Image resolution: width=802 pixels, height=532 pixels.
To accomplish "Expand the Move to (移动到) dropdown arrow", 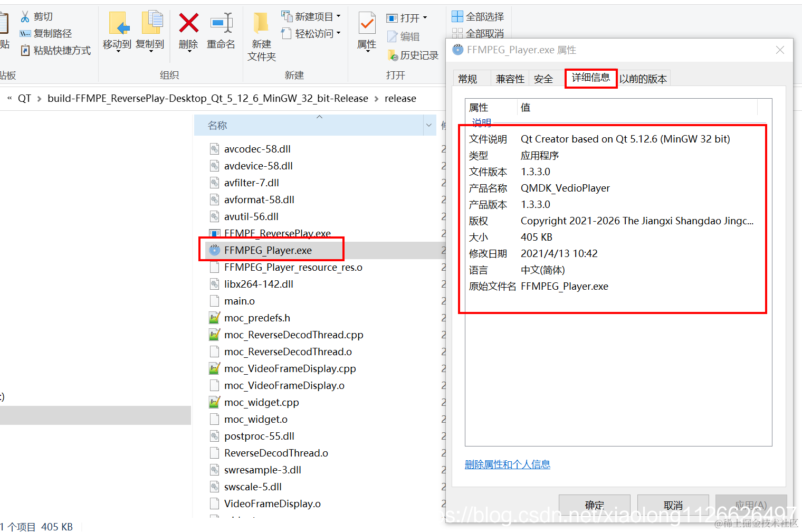I will tap(117, 52).
